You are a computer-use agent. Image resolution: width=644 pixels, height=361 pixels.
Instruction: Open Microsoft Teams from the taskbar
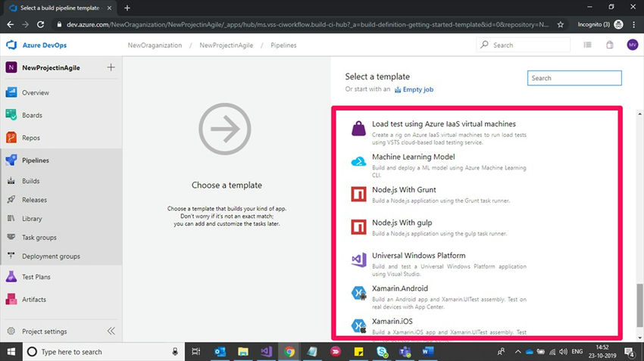click(x=405, y=352)
